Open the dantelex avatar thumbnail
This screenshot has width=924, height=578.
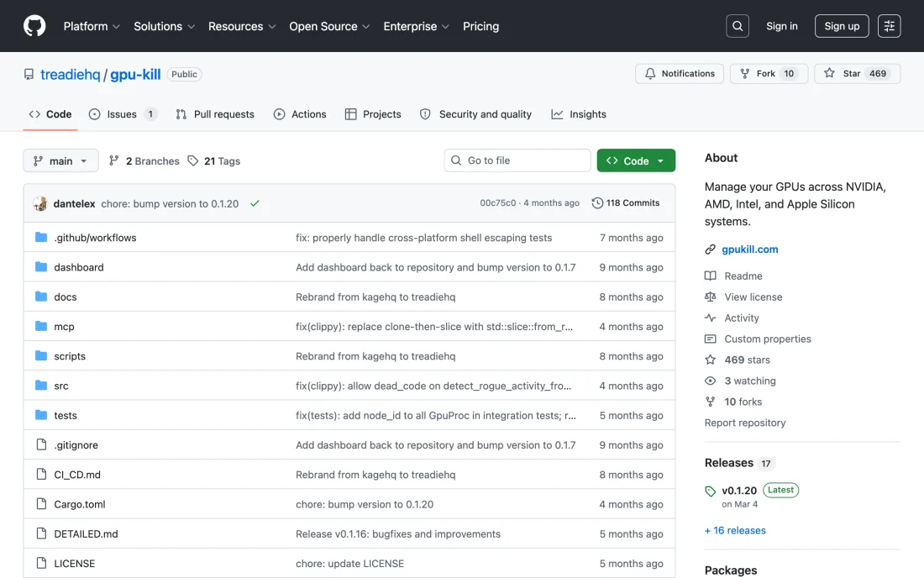(x=40, y=203)
